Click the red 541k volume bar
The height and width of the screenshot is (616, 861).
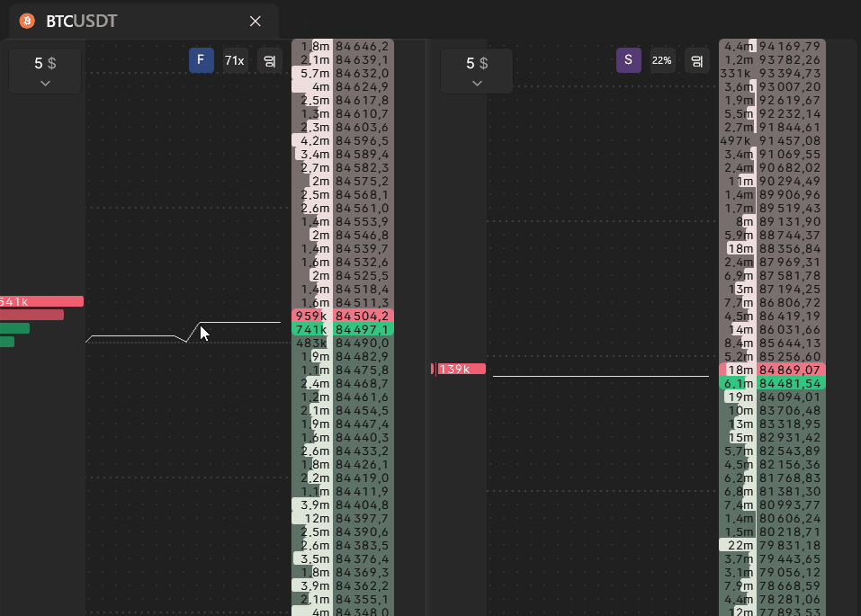[41, 301]
